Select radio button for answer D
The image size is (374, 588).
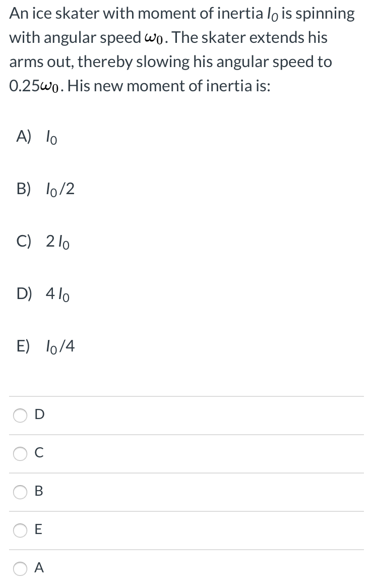[20, 416]
